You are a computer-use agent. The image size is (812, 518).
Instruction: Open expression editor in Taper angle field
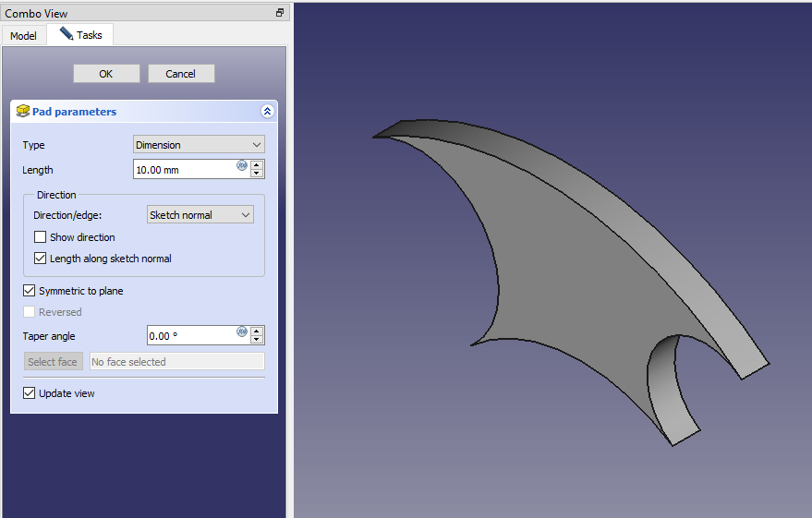point(242,331)
